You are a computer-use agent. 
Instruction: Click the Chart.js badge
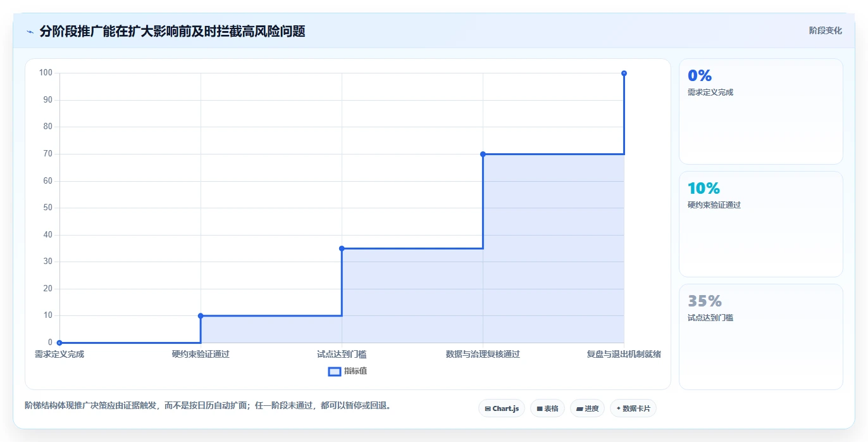[502, 408]
